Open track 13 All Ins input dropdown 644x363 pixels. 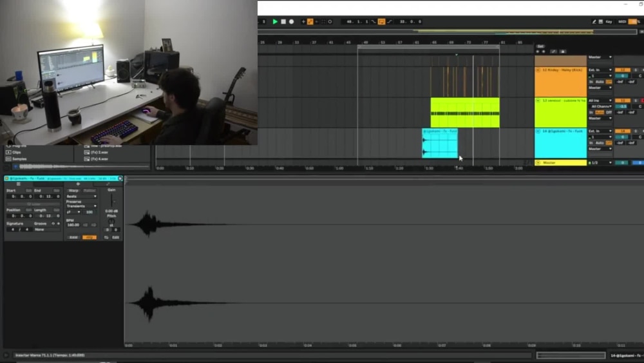click(600, 101)
